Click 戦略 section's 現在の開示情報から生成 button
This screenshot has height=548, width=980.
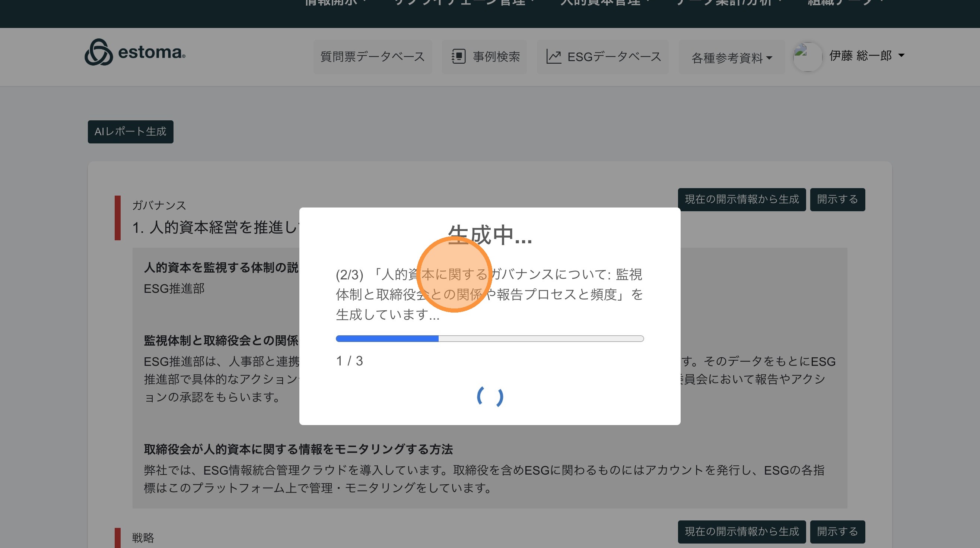741,532
